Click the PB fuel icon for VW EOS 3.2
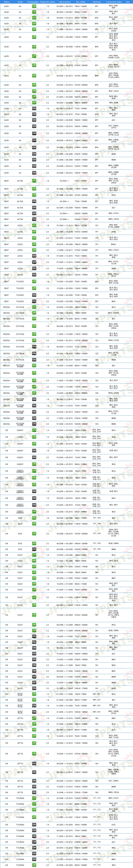 pyautogui.click(x=34, y=544)
